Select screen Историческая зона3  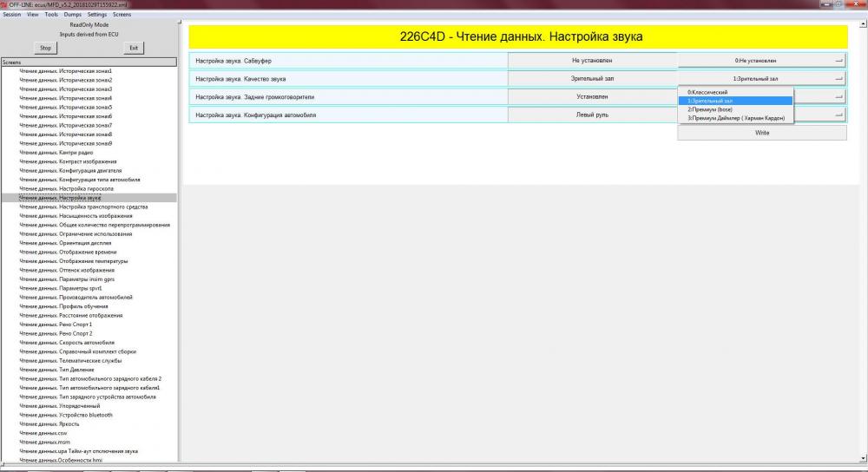pos(65,89)
